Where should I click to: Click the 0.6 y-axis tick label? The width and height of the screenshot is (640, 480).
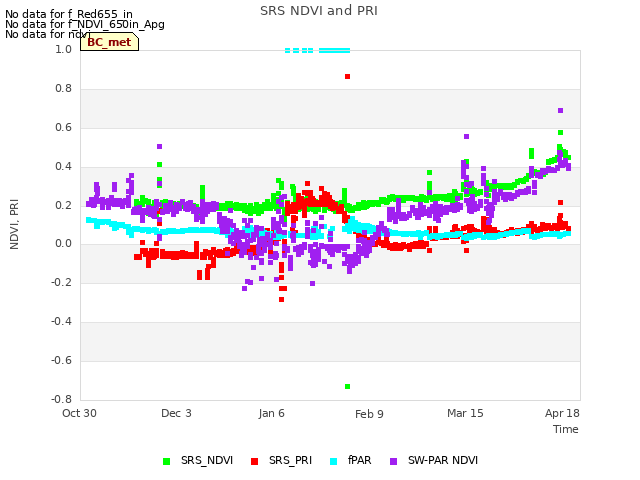pos(64,127)
